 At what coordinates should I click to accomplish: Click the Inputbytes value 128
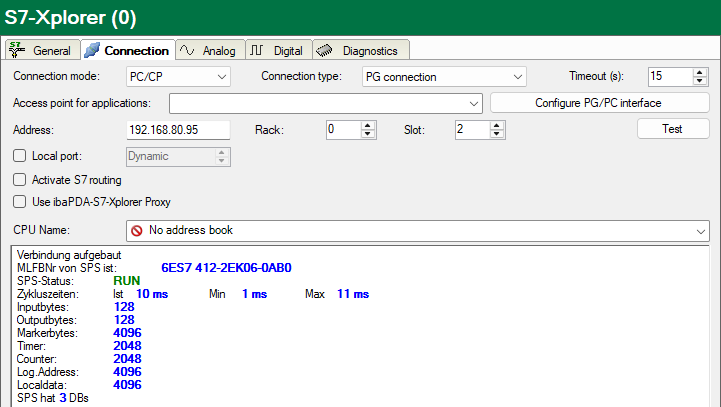click(x=124, y=307)
